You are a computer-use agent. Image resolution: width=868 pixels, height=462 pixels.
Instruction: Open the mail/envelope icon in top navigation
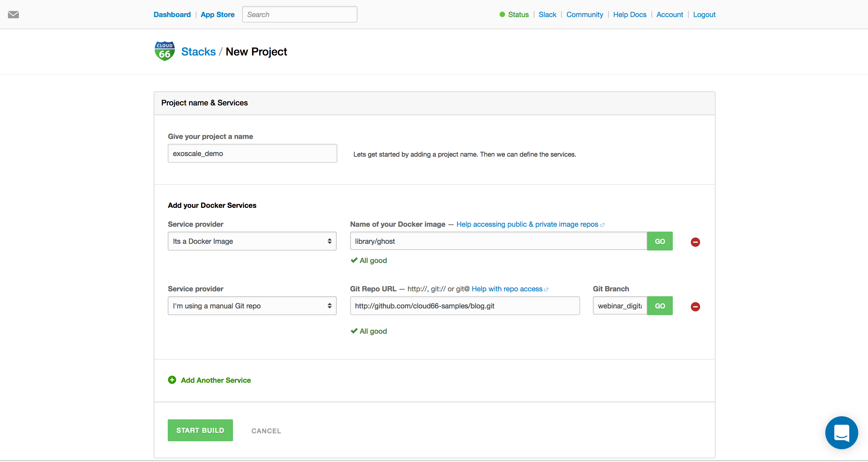(x=13, y=15)
